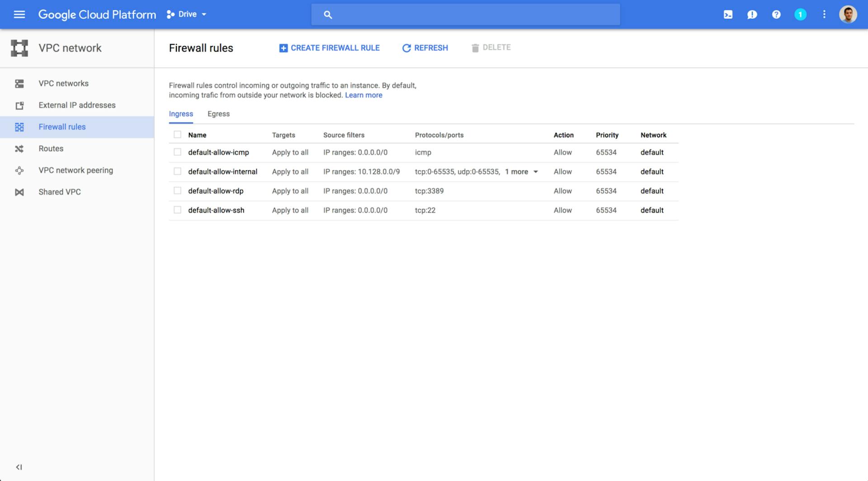Click CREATE FIREWALL RULE
Screen dimensions: 868x481
(329, 47)
